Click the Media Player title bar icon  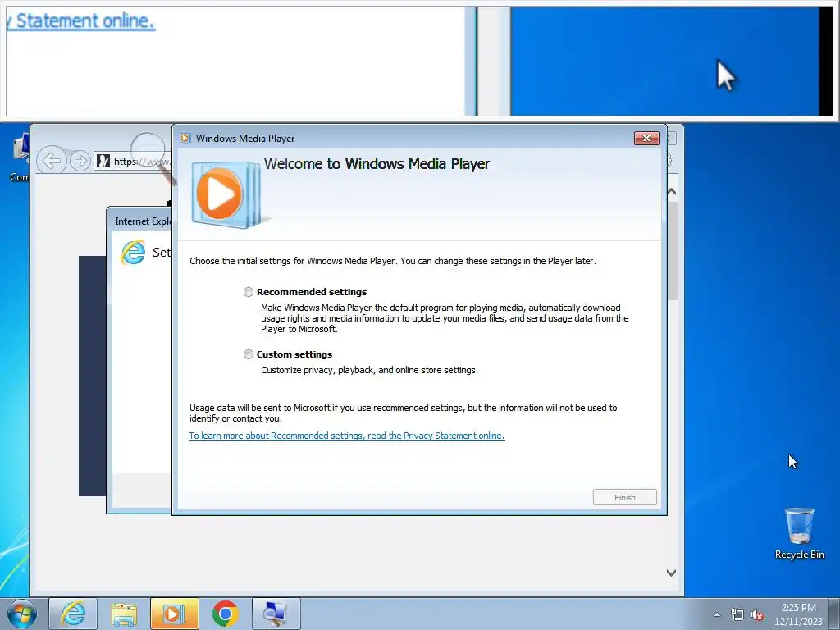click(x=186, y=138)
